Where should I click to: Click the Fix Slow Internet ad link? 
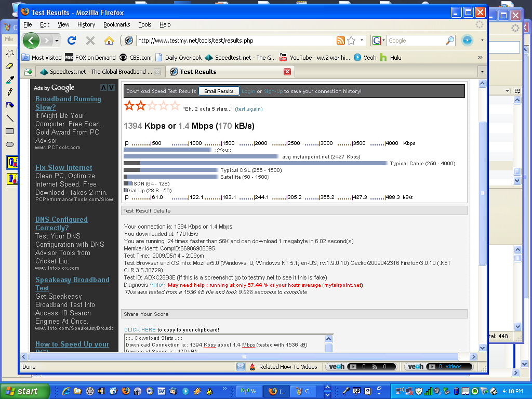pos(63,167)
